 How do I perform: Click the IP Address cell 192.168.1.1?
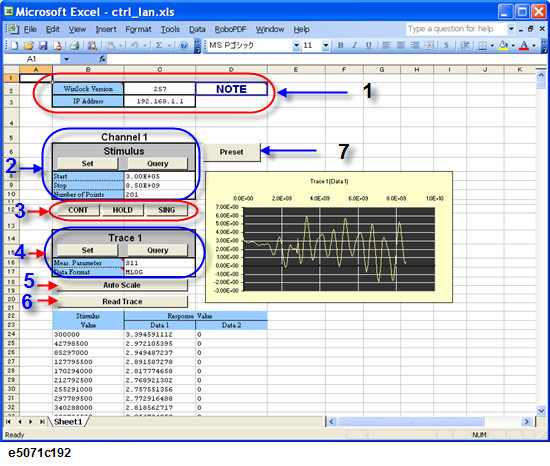[x=160, y=101]
